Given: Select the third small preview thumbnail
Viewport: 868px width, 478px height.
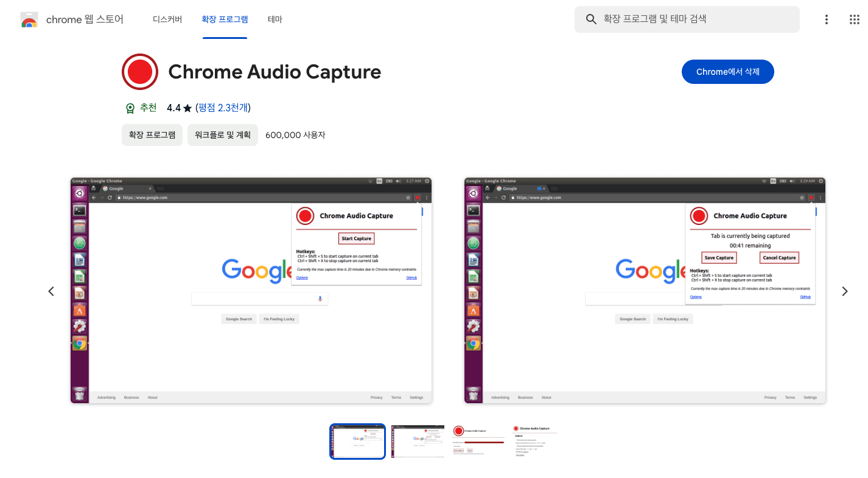Looking at the screenshot, I should pyautogui.click(x=478, y=442).
